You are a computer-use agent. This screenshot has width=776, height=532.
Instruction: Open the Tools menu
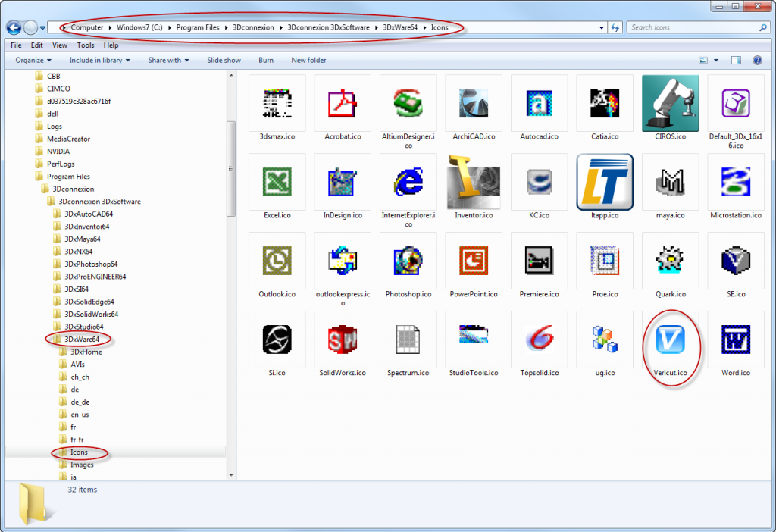pos(86,45)
